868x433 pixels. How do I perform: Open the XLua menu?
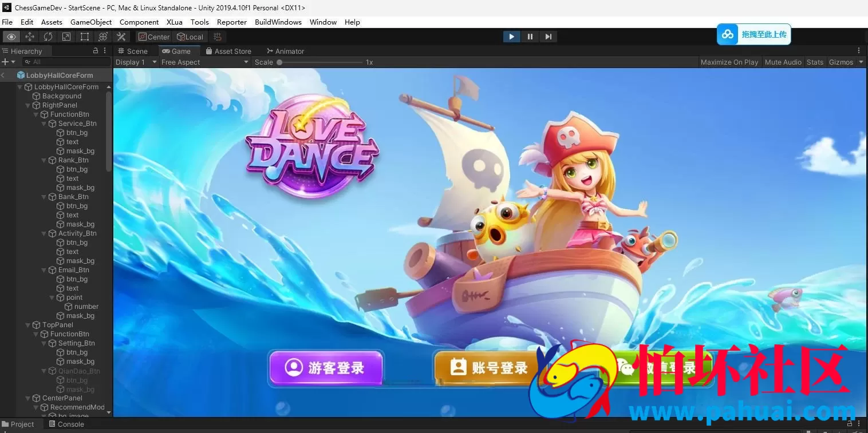pyautogui.click(x=175, y=22)
